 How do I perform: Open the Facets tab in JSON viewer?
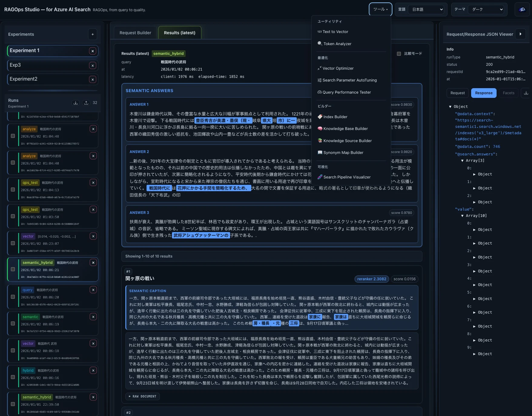tap(509, 93)
